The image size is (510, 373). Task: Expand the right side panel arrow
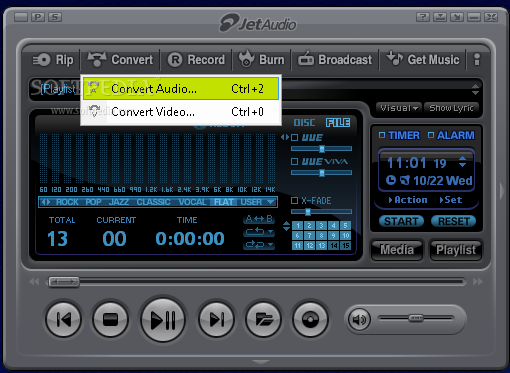[x=502, y=191]
